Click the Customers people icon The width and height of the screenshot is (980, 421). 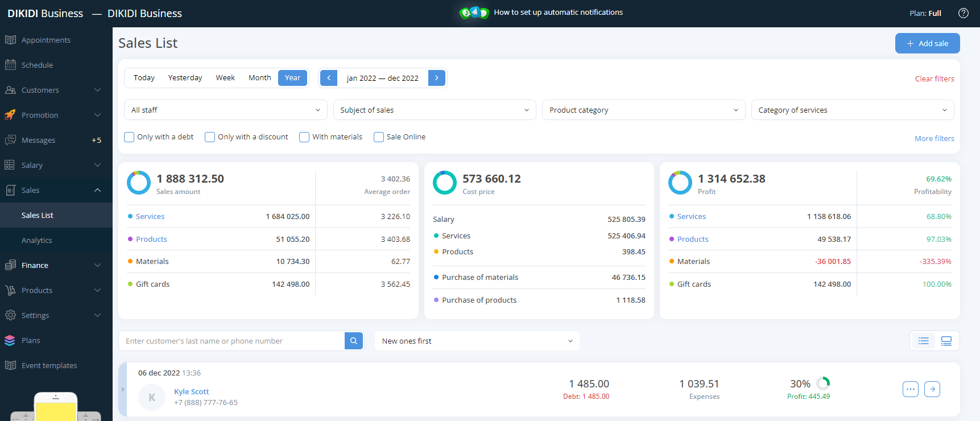click(x=10, y=90)
